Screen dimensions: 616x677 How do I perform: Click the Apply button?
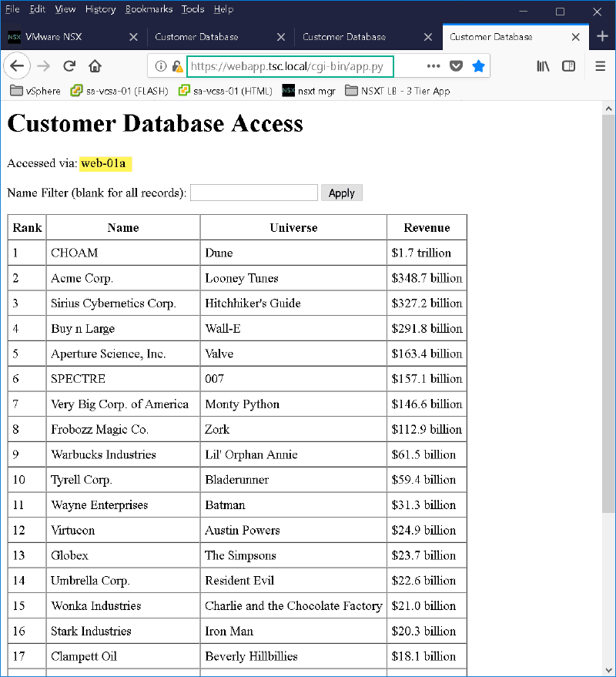pyautogui.click(x=341, y=193)
